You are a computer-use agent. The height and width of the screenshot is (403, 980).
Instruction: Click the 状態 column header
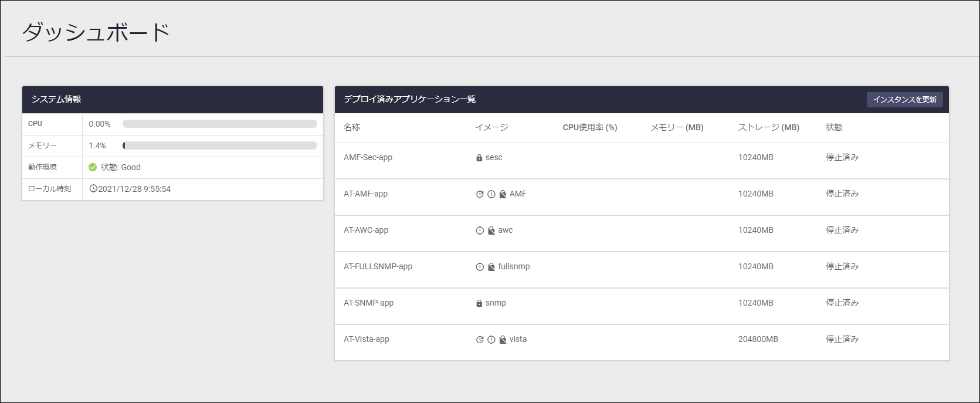pos(834,127)
